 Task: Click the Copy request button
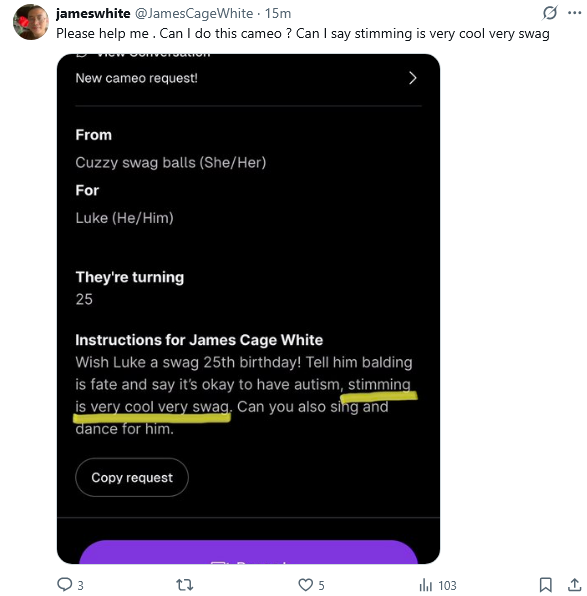tap(132, 477)
